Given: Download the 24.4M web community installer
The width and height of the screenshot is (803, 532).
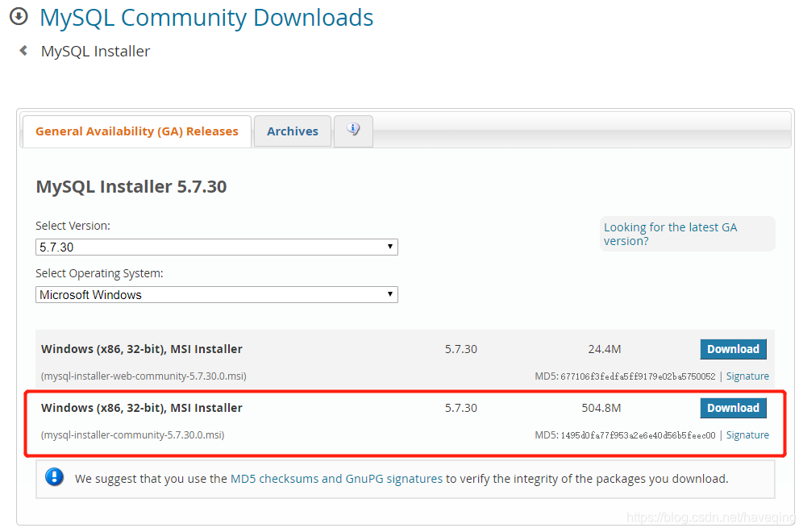Looking at the screenshot, I should 733,349.
